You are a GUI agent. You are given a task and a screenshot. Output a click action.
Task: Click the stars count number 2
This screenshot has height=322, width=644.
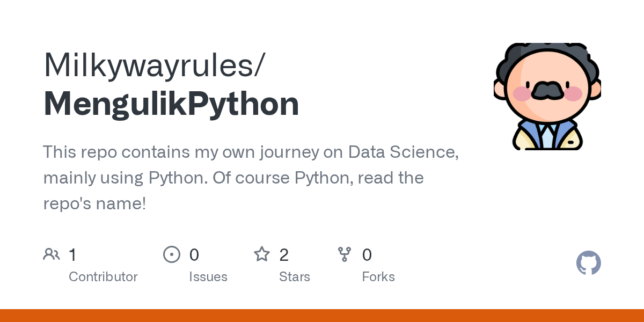(284, 254)
